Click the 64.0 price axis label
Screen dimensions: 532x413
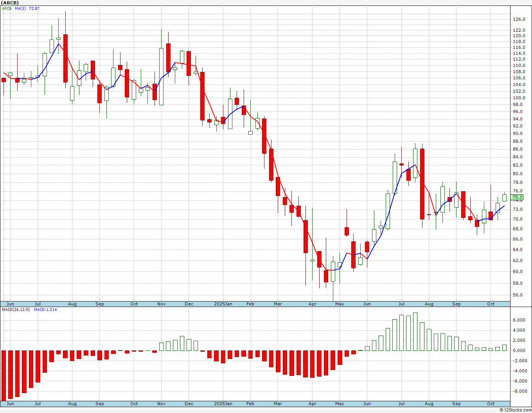[x=519, y=250]
